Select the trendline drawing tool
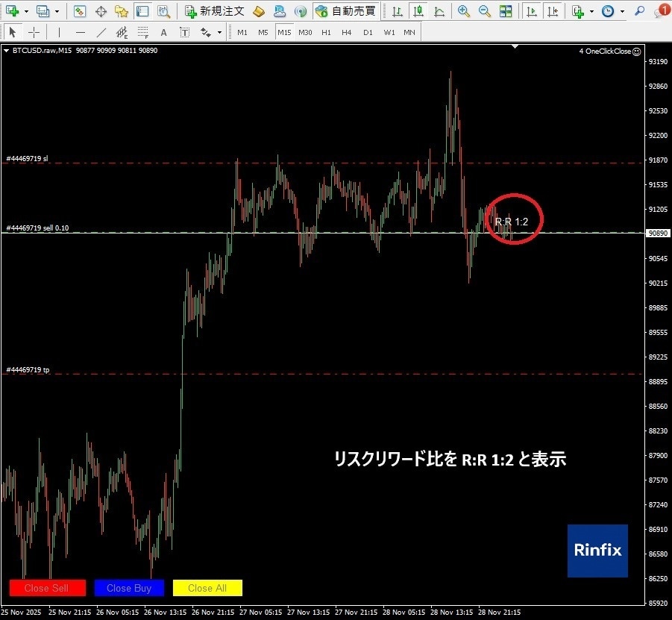The image size is (672, 620). [x=101, y=32]
